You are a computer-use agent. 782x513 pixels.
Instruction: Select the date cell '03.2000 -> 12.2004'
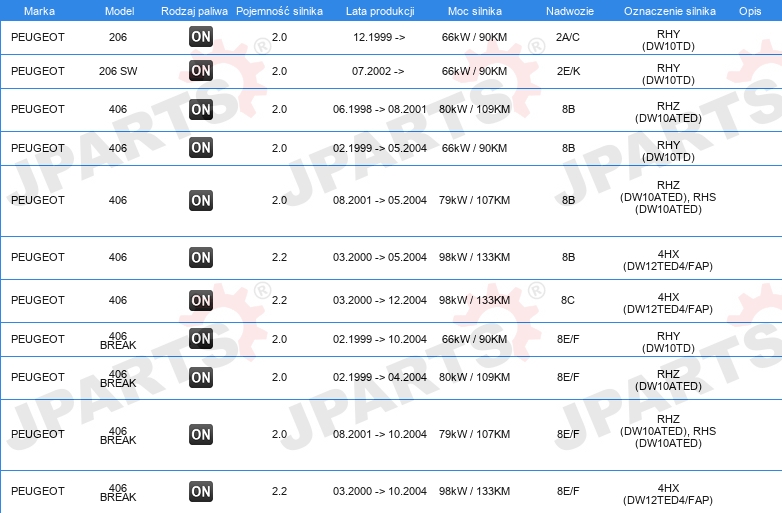[380, 300]
